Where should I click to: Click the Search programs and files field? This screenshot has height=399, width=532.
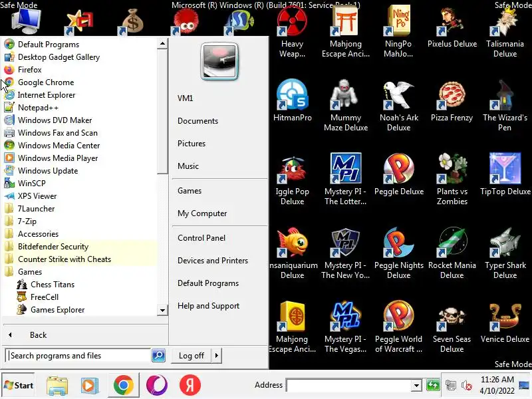78,356
